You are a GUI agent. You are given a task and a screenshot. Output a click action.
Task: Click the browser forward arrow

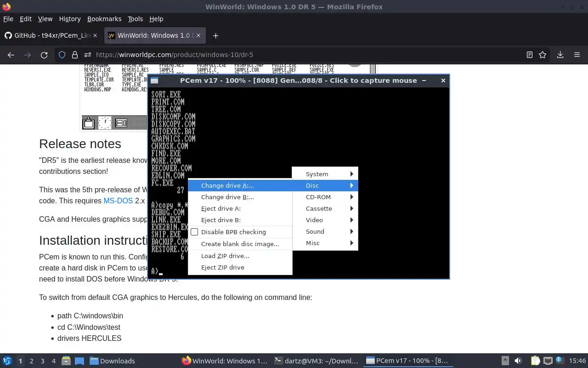[28, 55]
